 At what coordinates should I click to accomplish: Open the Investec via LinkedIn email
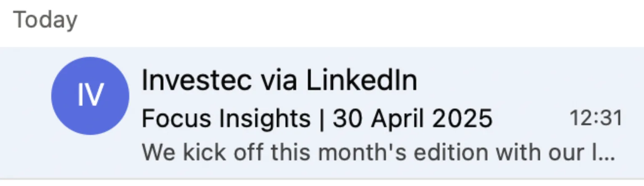coord(320,113)
